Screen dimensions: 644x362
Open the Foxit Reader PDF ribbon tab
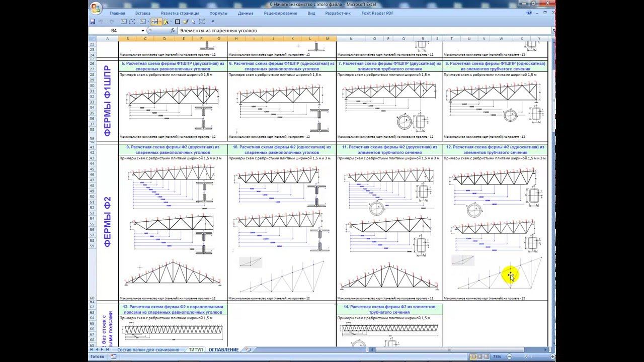[x=377, y=13]
